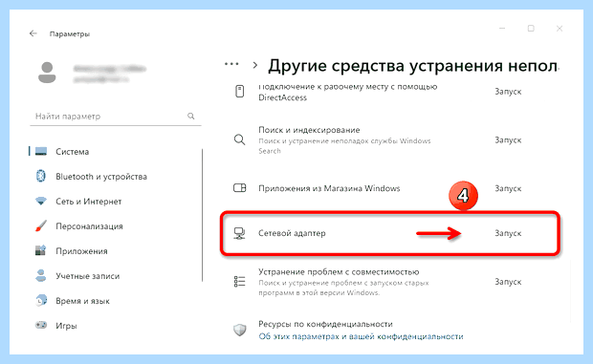Click the Приложения icon in the sidebar
The image size is (593, 364).
coord(41,250)
